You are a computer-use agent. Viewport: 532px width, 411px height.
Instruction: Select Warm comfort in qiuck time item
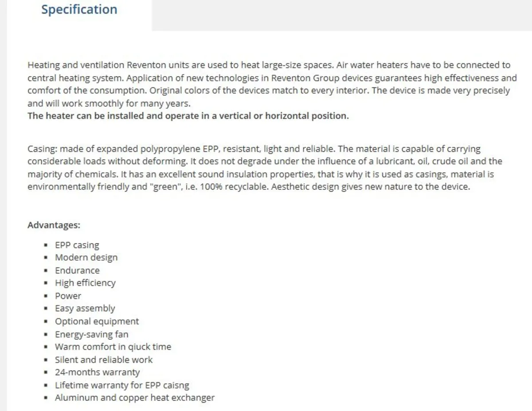pyautogui.click(x=113, y=347)
